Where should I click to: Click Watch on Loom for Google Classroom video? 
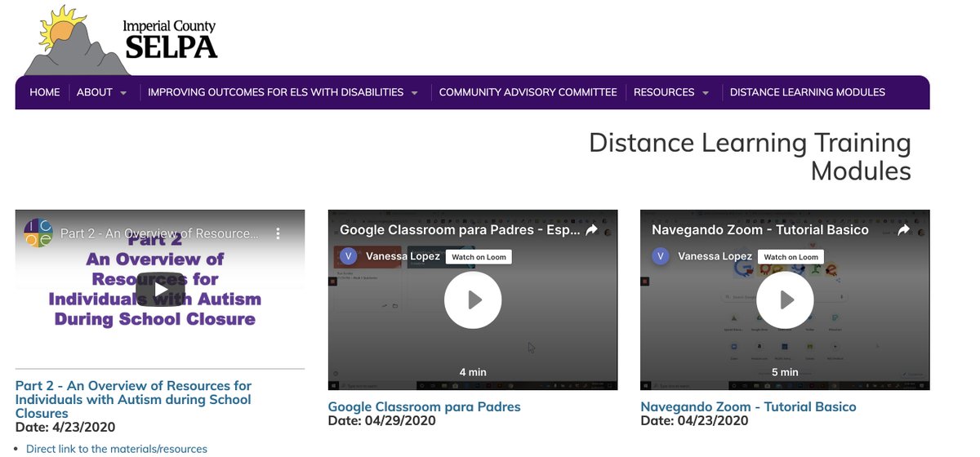[x=479, y=256]
